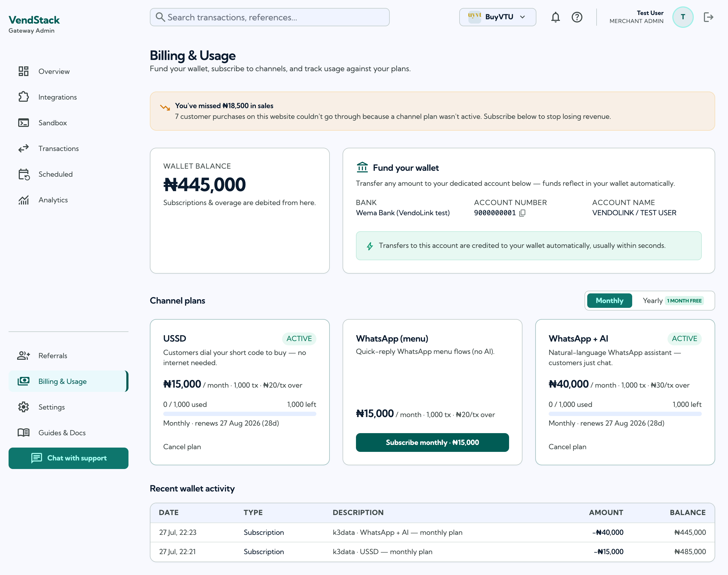Click the ACTIVE badge on USSD card
Image resolution: width=728 pixels, height=575 pixels.
pos(299,339)
